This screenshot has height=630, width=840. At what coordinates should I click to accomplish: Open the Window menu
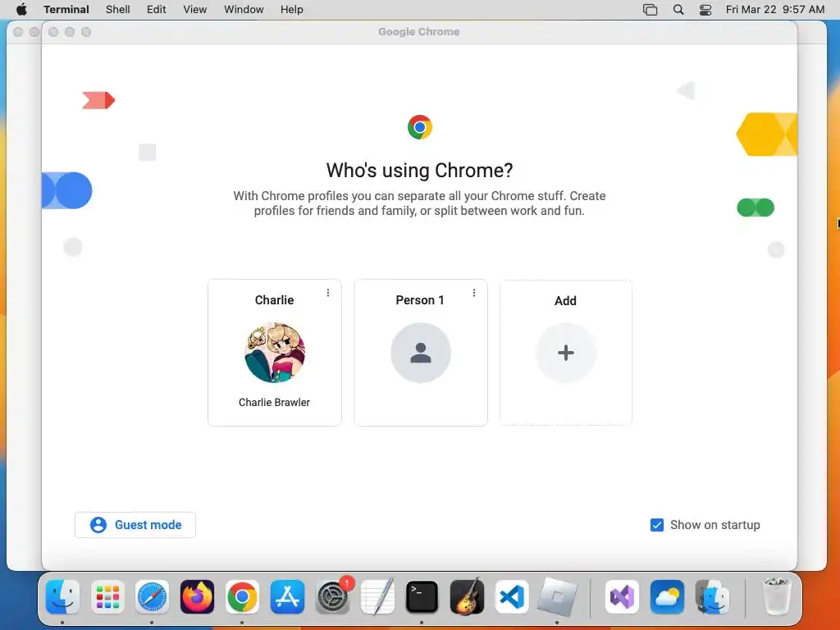[244, 10]
